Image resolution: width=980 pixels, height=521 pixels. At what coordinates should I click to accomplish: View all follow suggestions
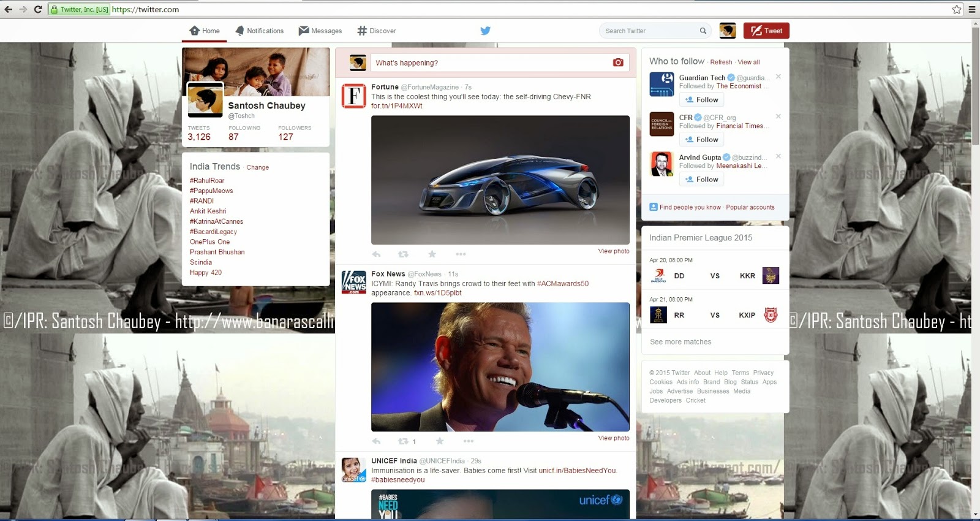click(x=748, y=62)
